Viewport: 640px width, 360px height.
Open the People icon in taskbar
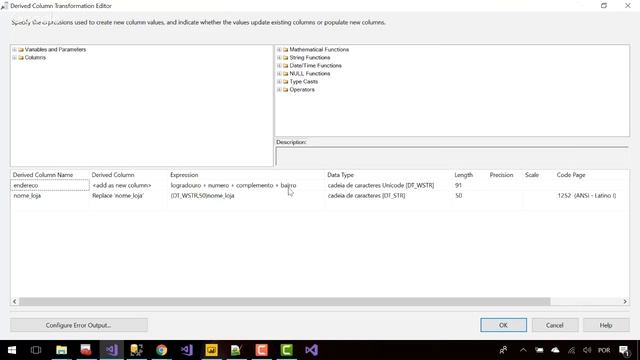click(503, 350)
